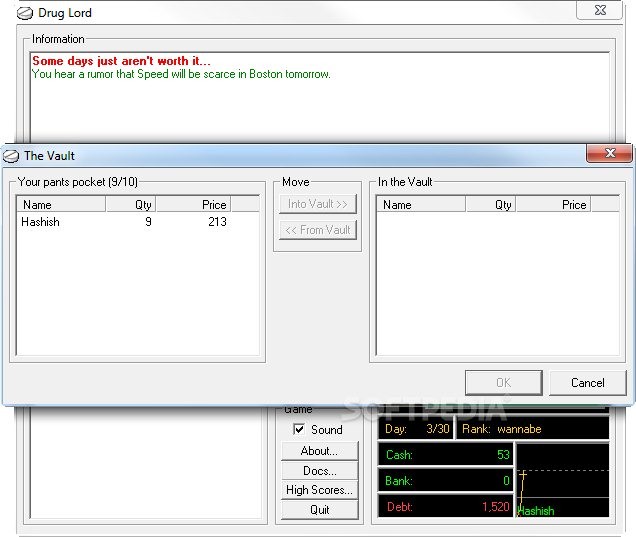Image resolution: width=636 pixels, height=537 pixels.
Task: Select the Hashish row in pants pocket
Action: [138, 222]
